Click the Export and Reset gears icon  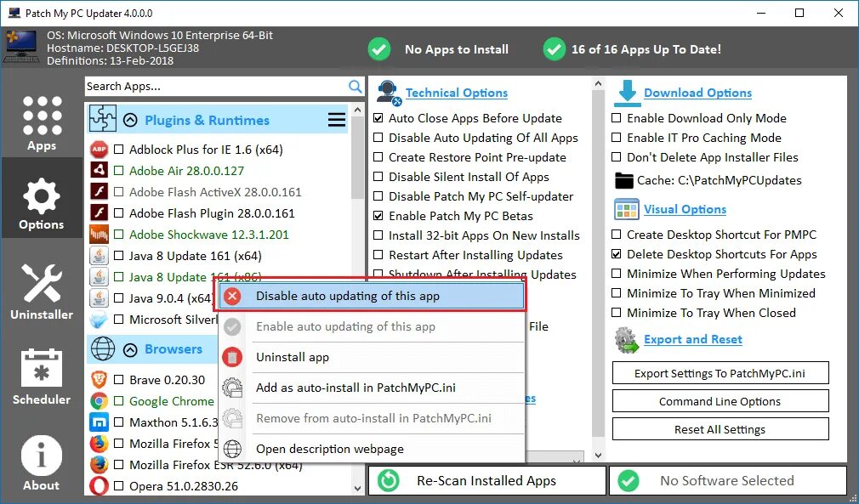point(627,340)
